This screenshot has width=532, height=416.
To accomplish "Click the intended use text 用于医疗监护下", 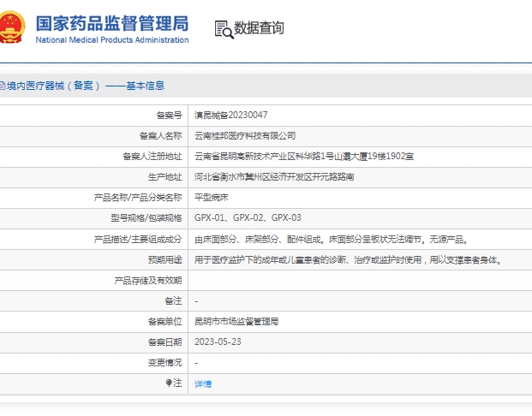I will click(x=348, y=260).
